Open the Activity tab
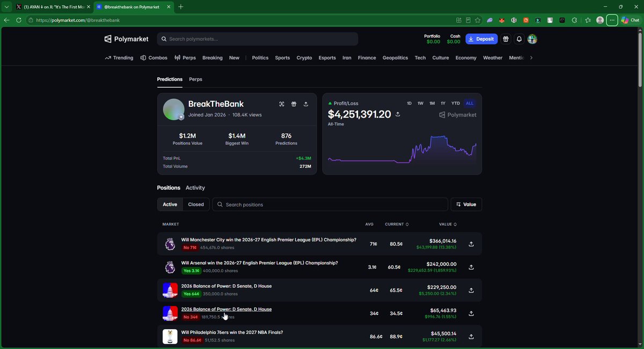This screenshot has width=644, height=349. point(195,187)
